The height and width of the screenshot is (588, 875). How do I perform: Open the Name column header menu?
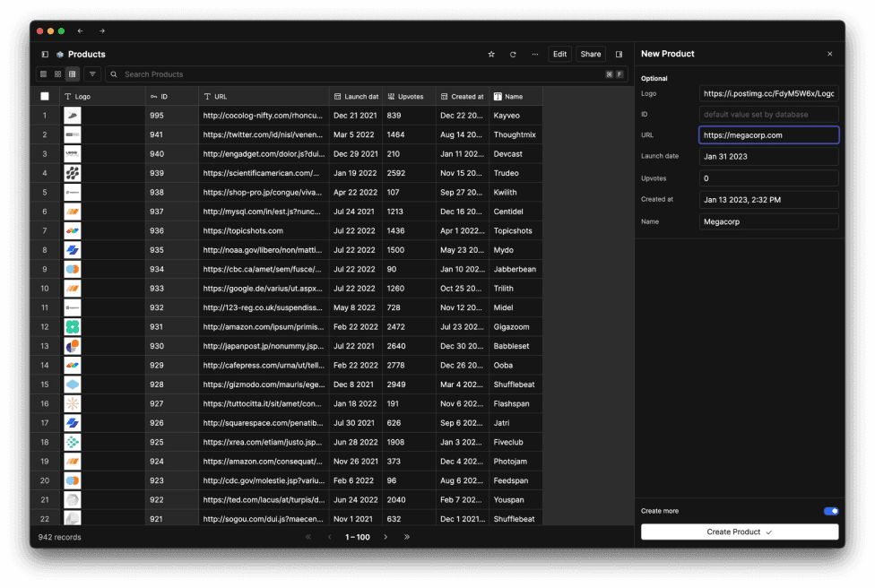(515, 96)
